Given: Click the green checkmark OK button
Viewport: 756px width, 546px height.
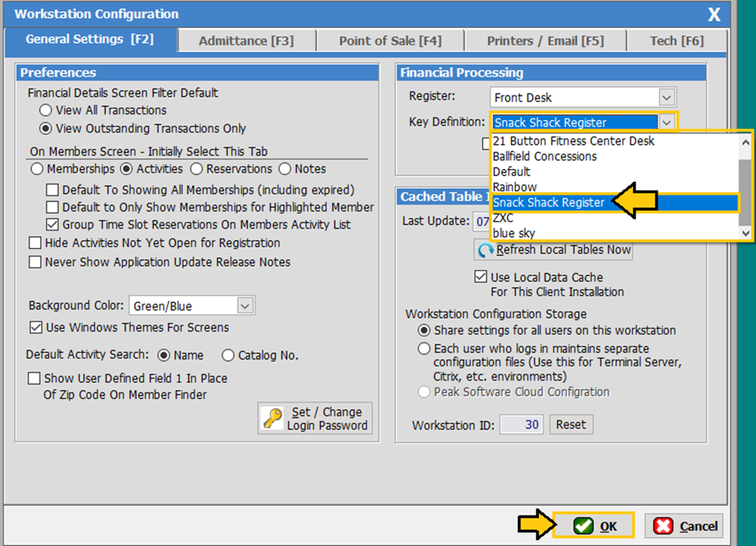Looking at the screenshot, I should 594,526.
